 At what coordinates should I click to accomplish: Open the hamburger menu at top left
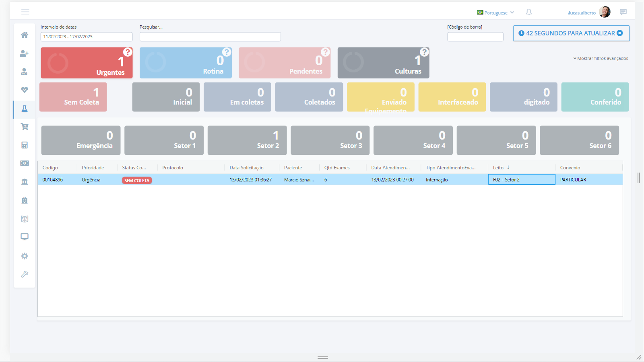coord(25,12)
